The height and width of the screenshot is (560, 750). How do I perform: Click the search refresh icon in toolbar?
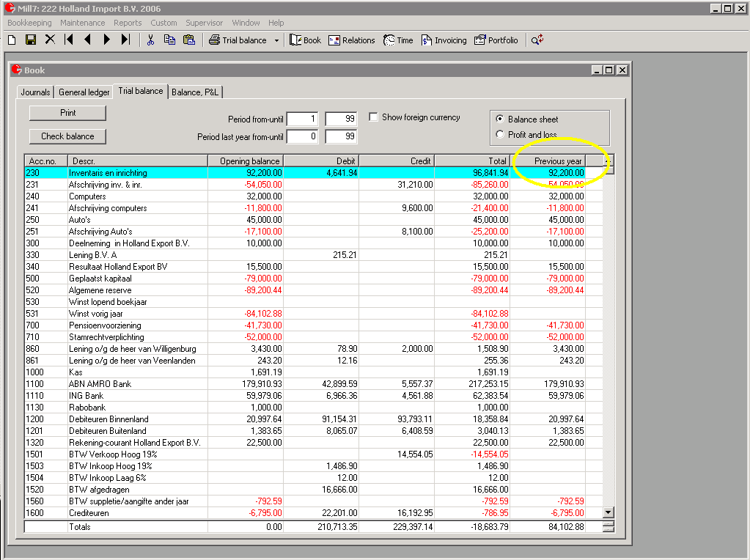click(x=537, y=40)
